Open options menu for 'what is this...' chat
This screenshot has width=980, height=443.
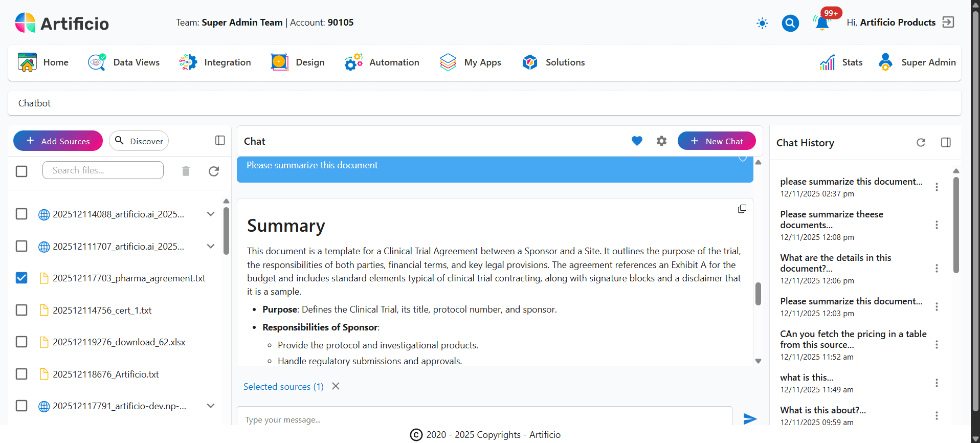coord(937,383)
